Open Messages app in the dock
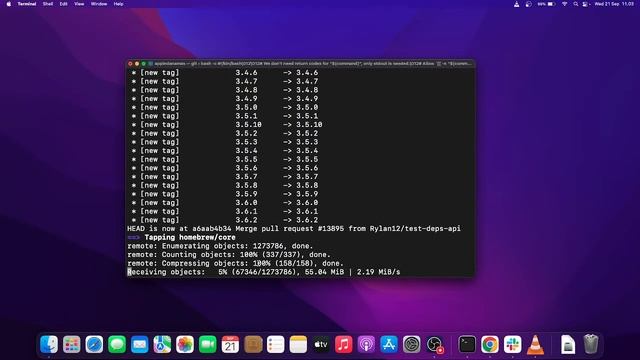This screenshot has height=360, width=640. [x=117, y=344]
